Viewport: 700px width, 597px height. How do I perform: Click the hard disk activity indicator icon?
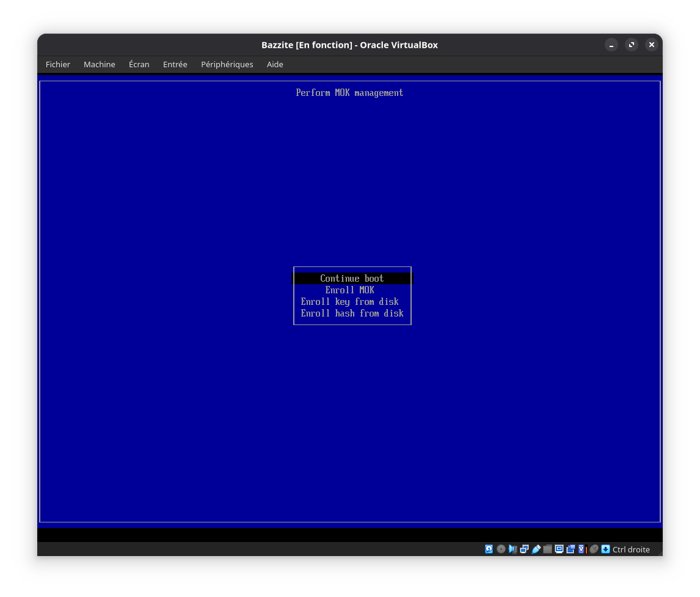489,549
